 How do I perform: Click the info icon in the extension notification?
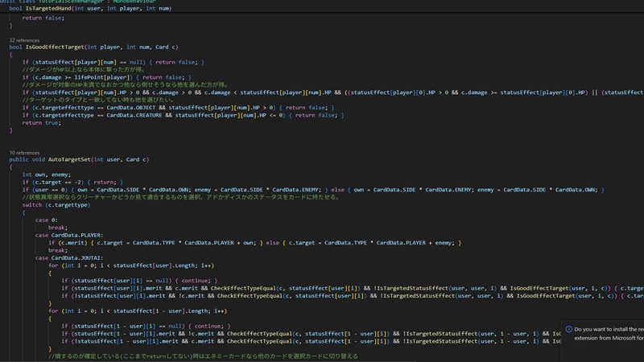tap(569, 329)
